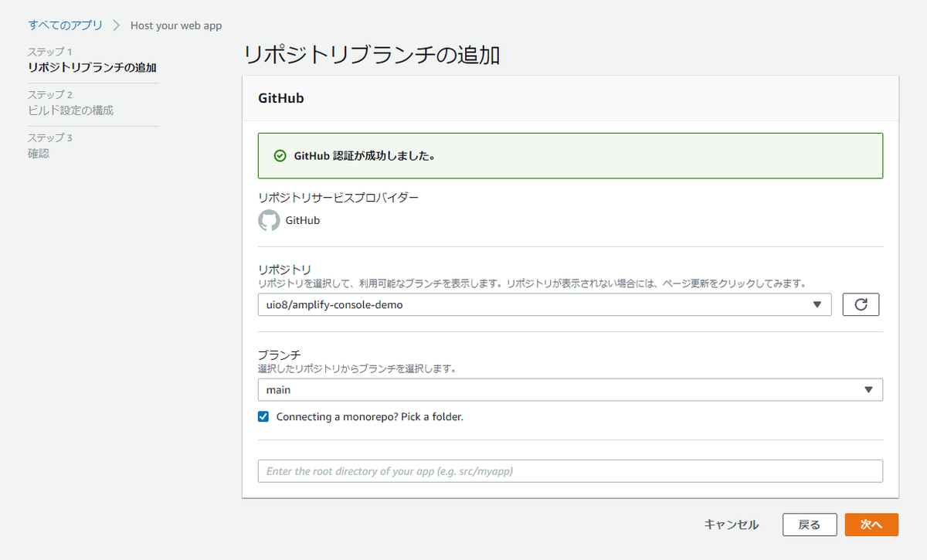Viewport: 927px width, 560px height.
Task: Click the repository help text about ページ更新
Action: [531, 283]
